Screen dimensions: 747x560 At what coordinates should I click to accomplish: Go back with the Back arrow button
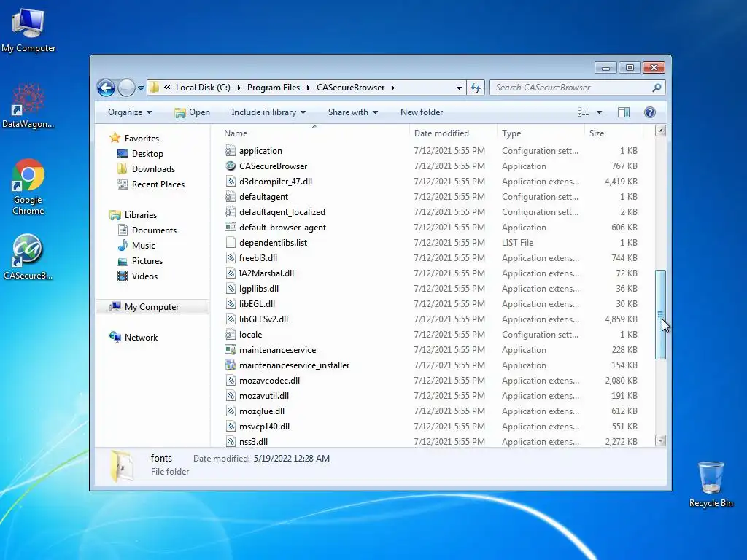(107, 87)
